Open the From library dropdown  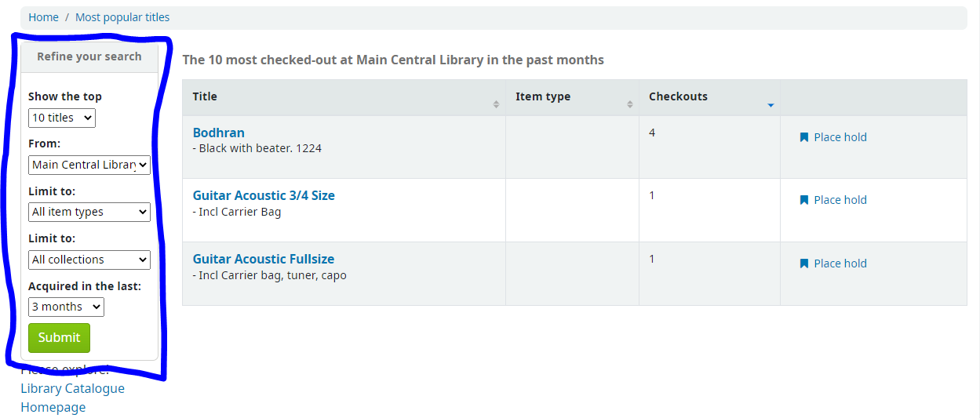(x=89, y=165)
